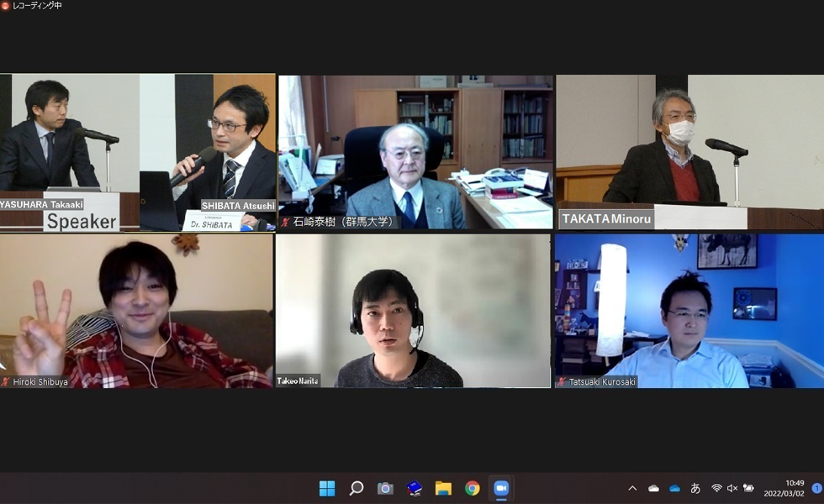Click the clock to open the calendar
Image resolution: width=824 pixels, height=504 pixels.
pos(784,488)
